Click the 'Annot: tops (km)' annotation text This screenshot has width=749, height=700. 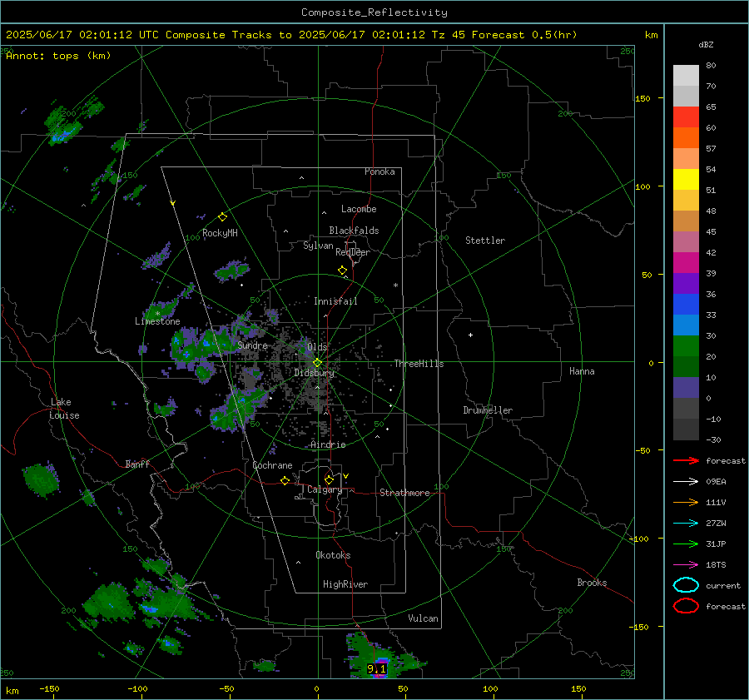click(x=58, y=56)
